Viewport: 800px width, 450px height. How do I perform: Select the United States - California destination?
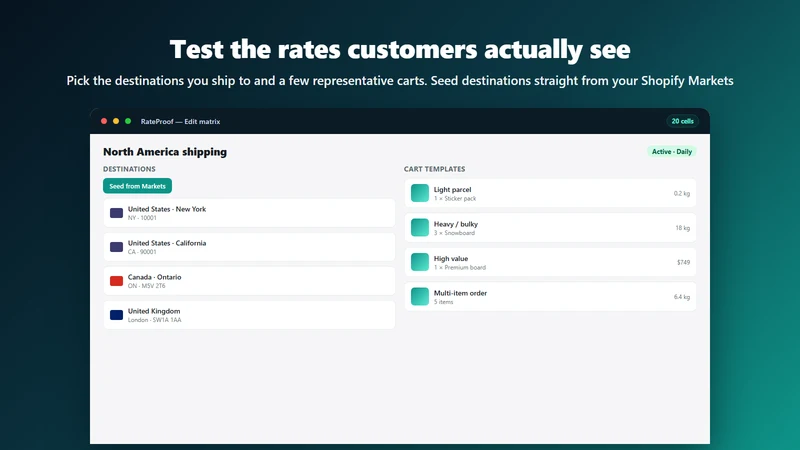(249, 247)
